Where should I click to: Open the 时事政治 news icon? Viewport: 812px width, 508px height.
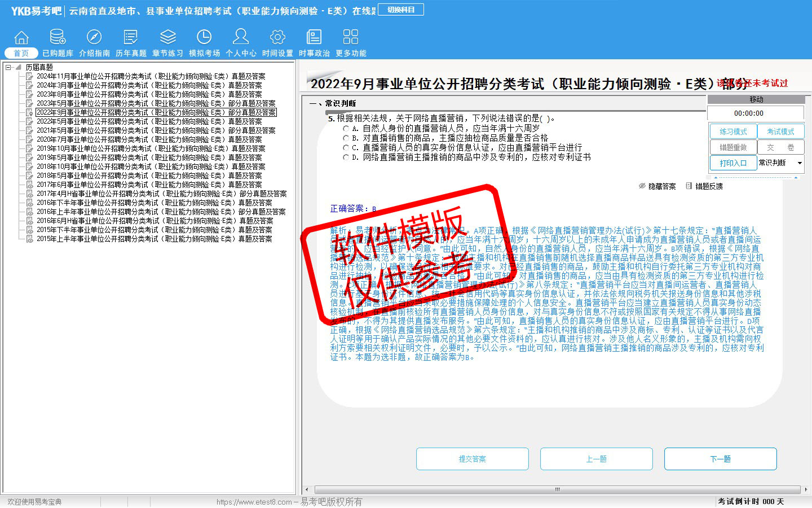click(314, 38)
